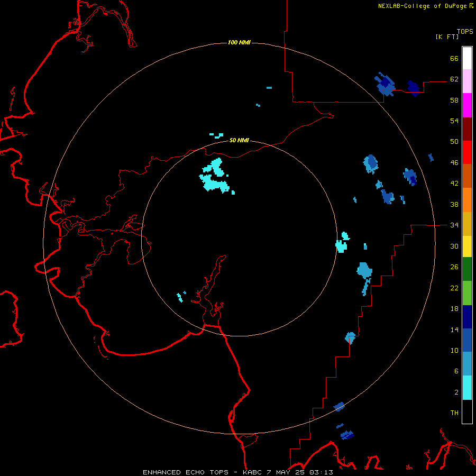Select the "50" legend value
This screenshot has height=476, width=476.
[x=454, y=142]
